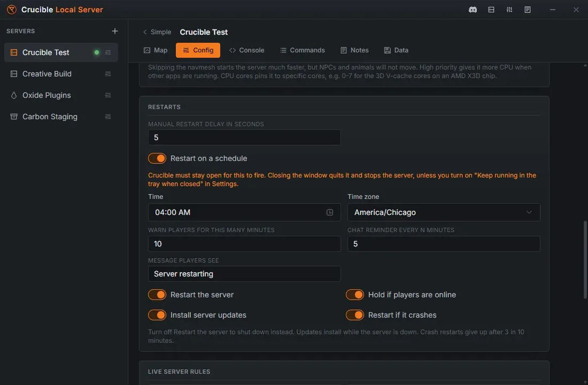Click the RESTARTS section heading
Image resolution: width=588 pixels, height=385 pixels.
coord(164,107)
